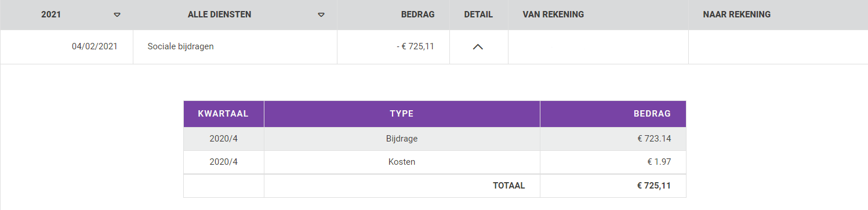Click the total € 725,11 value

654,186
